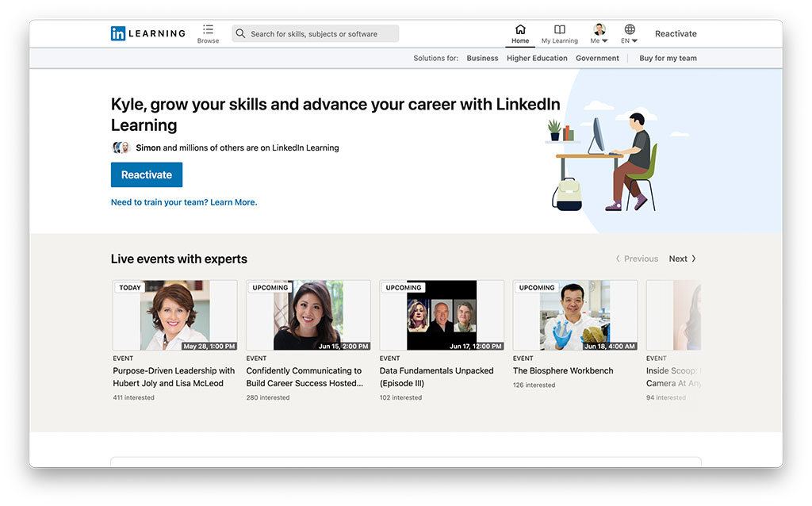The height and width of the screenshot is (506, 812).
Task: Open Need to train your team link
Action: click(x=184, y=202)
